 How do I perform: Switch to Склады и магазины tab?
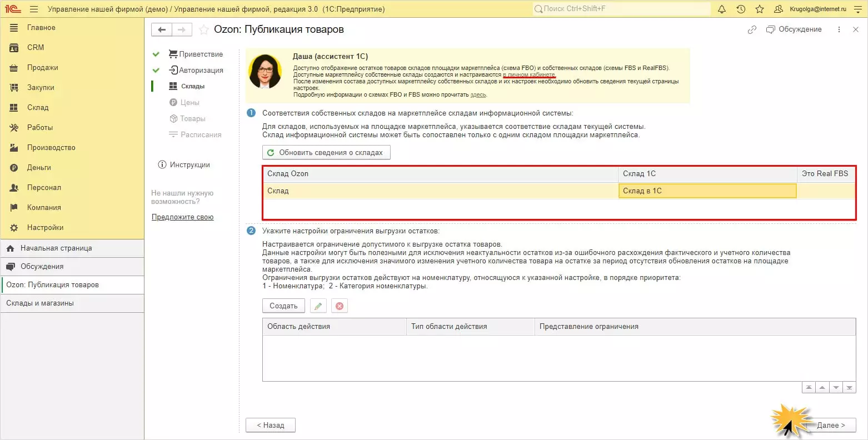pyautogui.click(x=72, y=303)
